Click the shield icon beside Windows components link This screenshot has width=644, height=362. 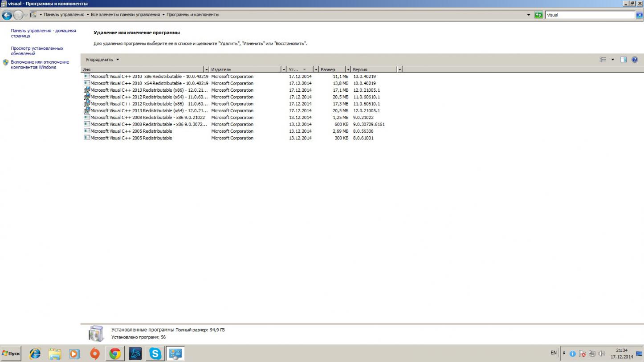click(6, 62)
